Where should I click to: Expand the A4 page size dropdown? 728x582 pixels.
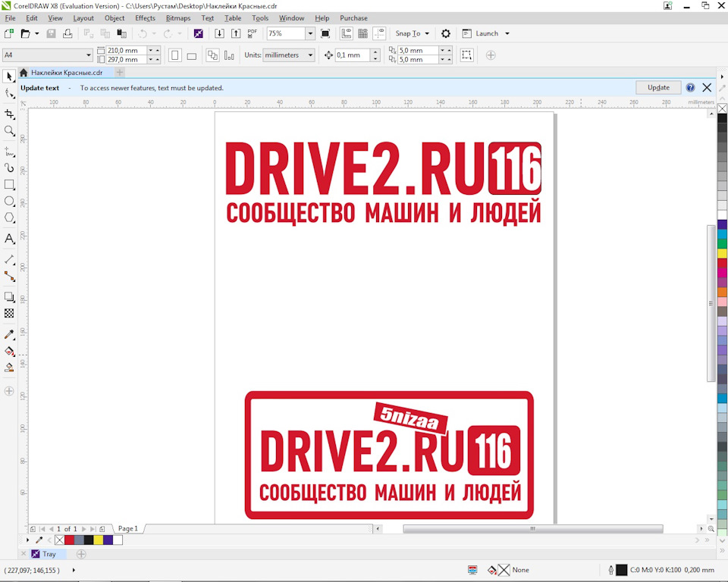click(x=88, y=55)
